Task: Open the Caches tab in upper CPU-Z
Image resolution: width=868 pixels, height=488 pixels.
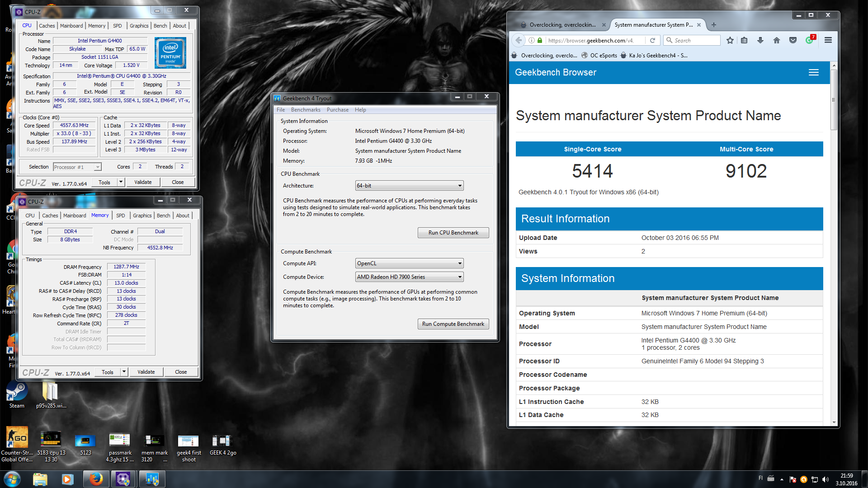Action: pos(47,26)
